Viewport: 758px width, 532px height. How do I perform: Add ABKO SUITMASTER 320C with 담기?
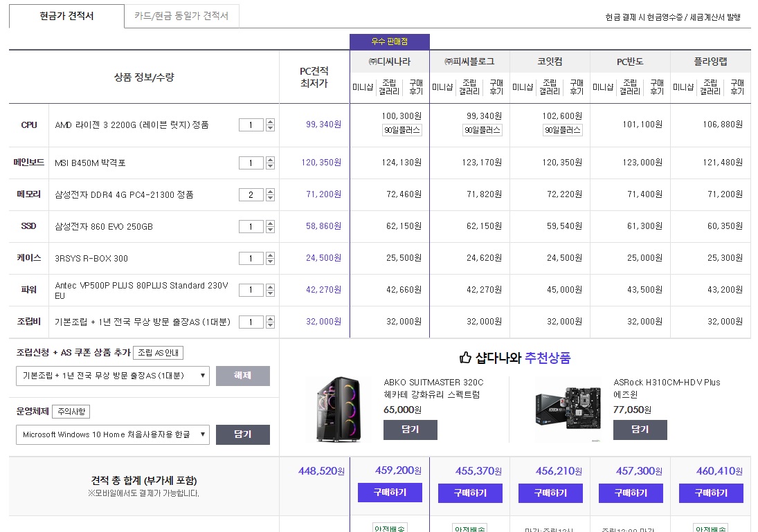[410, 430]
